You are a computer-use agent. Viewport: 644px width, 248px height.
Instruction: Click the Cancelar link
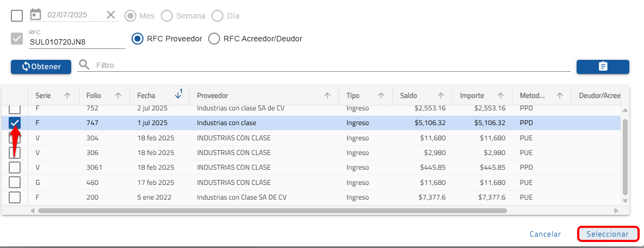[x=545, y=234]
